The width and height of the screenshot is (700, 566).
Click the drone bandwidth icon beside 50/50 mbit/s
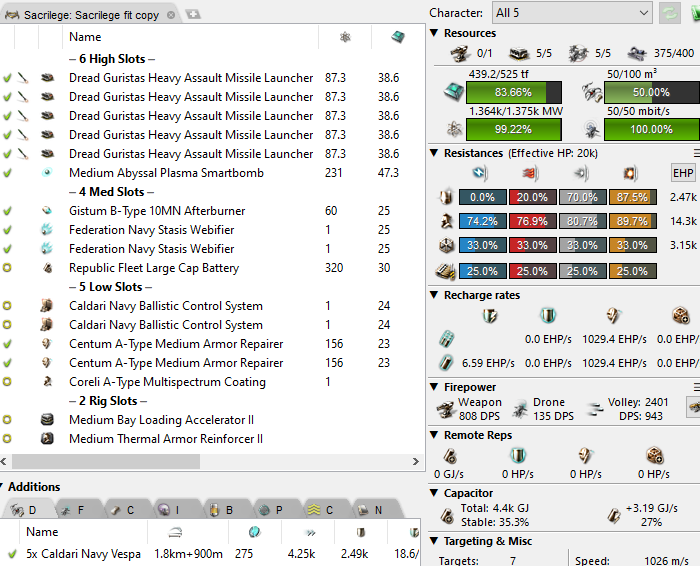coord(592,129)
